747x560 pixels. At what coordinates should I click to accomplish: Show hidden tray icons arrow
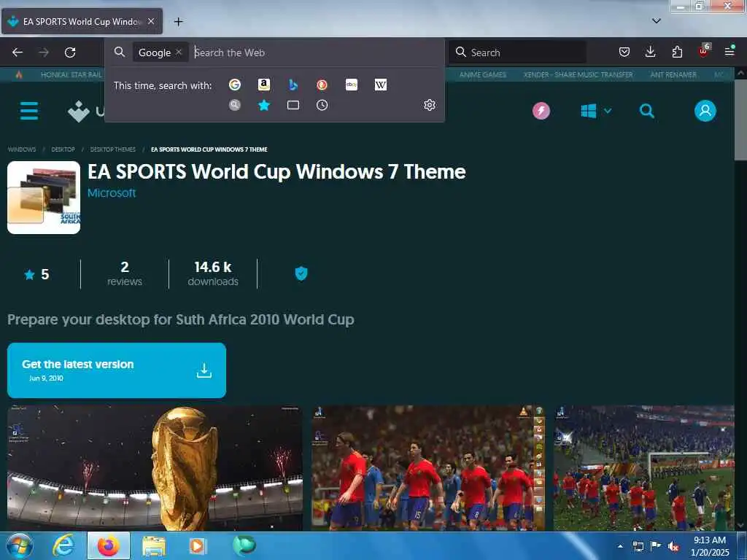620,546
